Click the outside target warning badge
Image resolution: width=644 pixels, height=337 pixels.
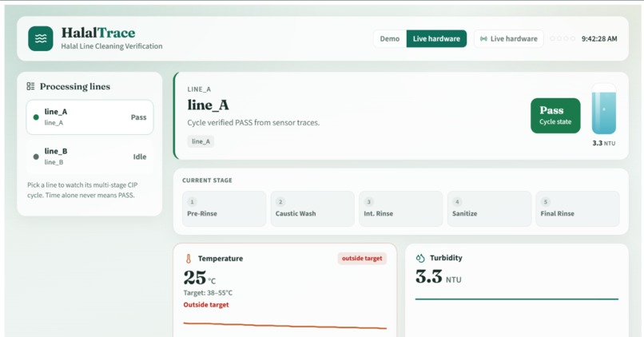(x=362, y=258)
